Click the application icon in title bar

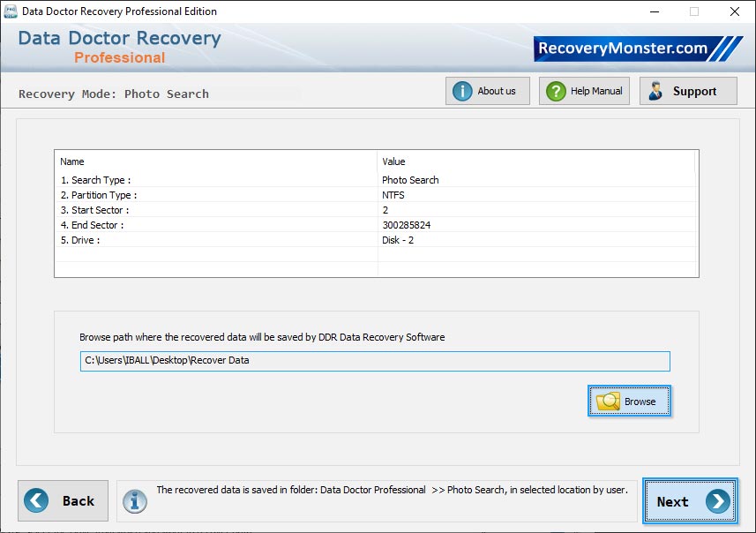click(11, 11)
